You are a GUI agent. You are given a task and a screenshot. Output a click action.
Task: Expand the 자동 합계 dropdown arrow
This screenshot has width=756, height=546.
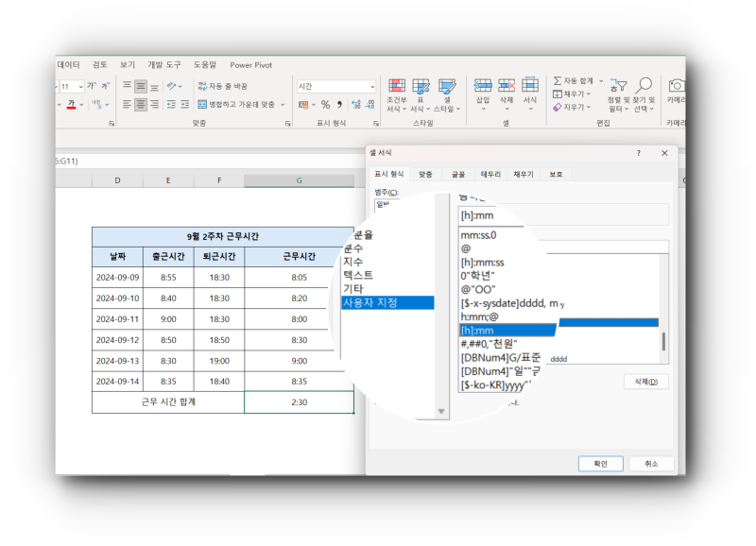601,81
